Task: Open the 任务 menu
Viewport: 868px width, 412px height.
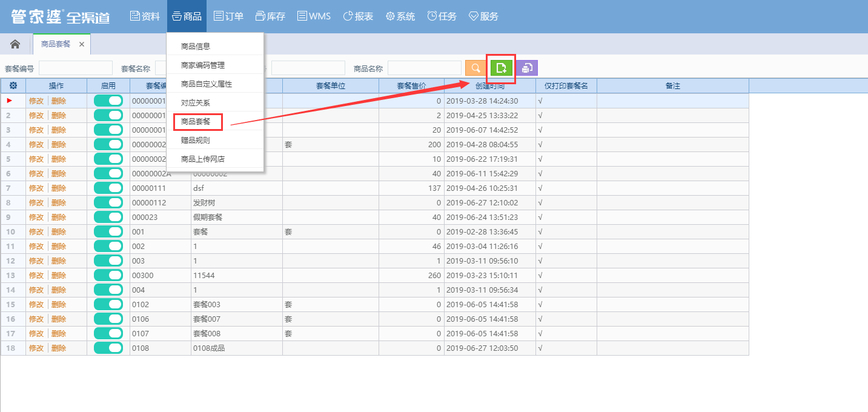Action: point(442,16)
